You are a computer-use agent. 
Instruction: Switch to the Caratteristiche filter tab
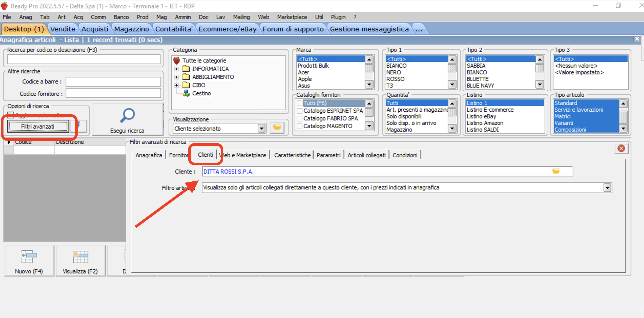pos(292,155)
